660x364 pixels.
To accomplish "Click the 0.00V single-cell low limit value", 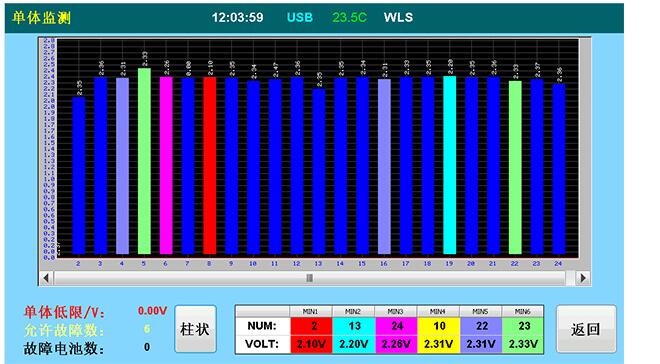I will [x=152, y=311].
